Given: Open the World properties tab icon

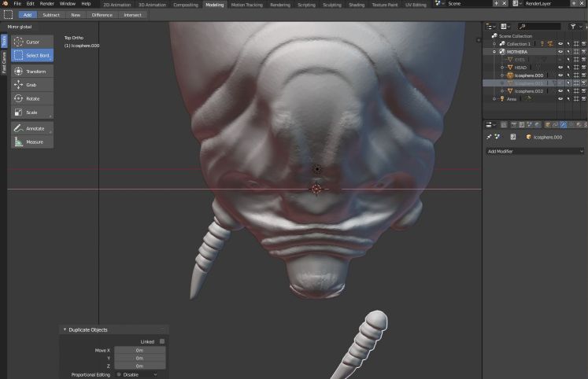Looking at the screenshot, I should point(538,125).
